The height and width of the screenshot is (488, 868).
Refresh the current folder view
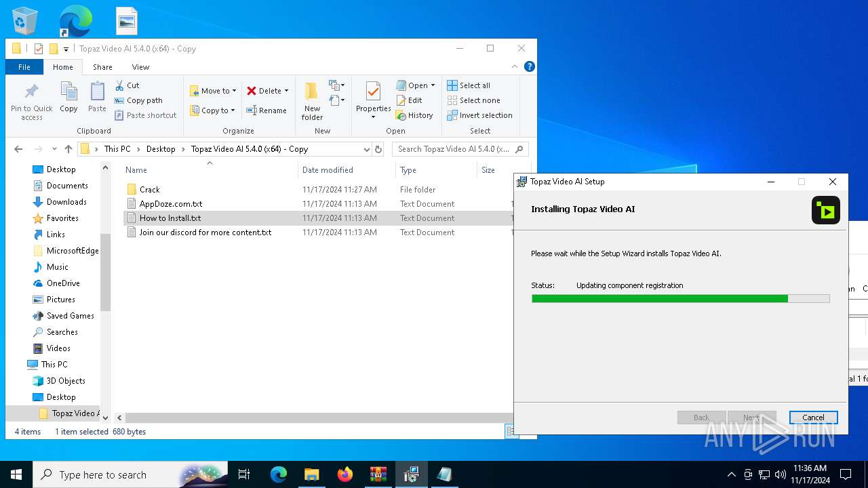tap(378, 149)
